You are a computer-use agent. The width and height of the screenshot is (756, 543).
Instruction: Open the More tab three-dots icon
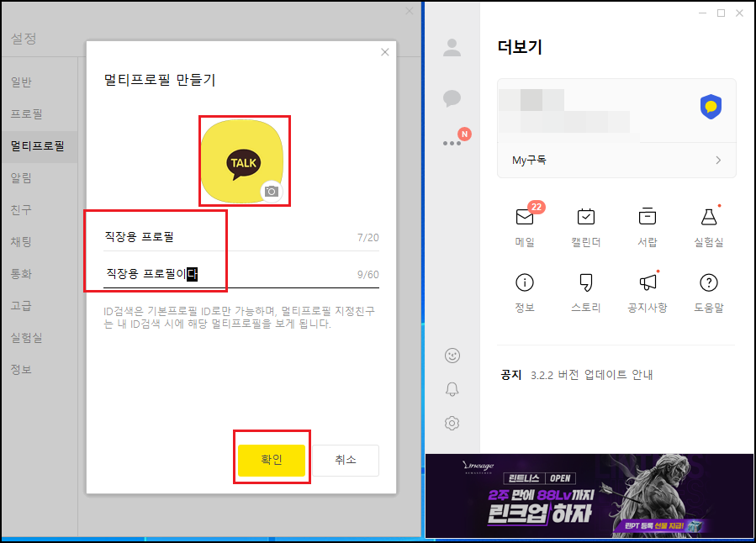point(452,143)
